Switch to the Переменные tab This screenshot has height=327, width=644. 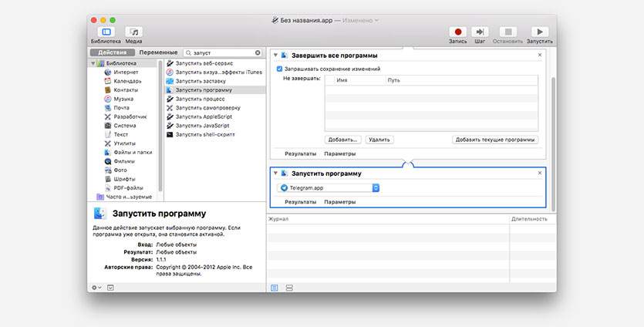(158, 52)
